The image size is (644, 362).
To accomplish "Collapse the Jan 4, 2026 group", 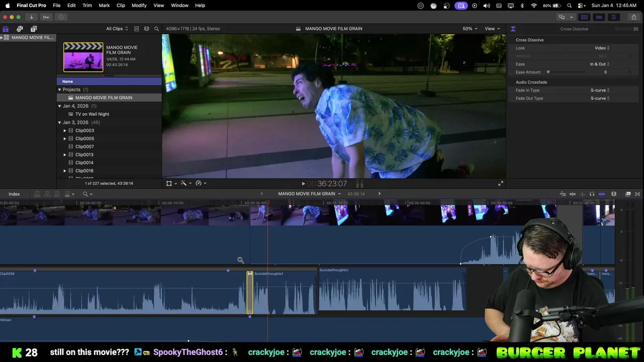I will coord(59,106).
